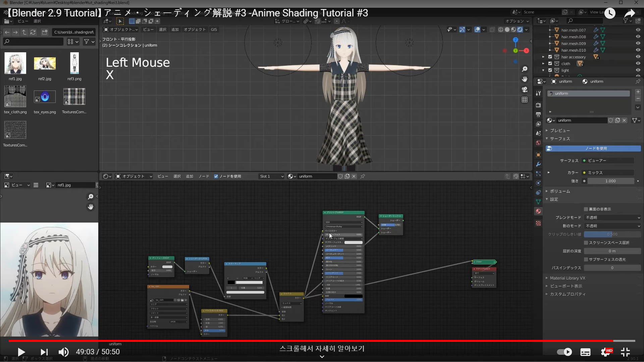Expand the ボリューム panel
Screen dimensions: 644x362
pyautogui.click(x=560, y=191)
